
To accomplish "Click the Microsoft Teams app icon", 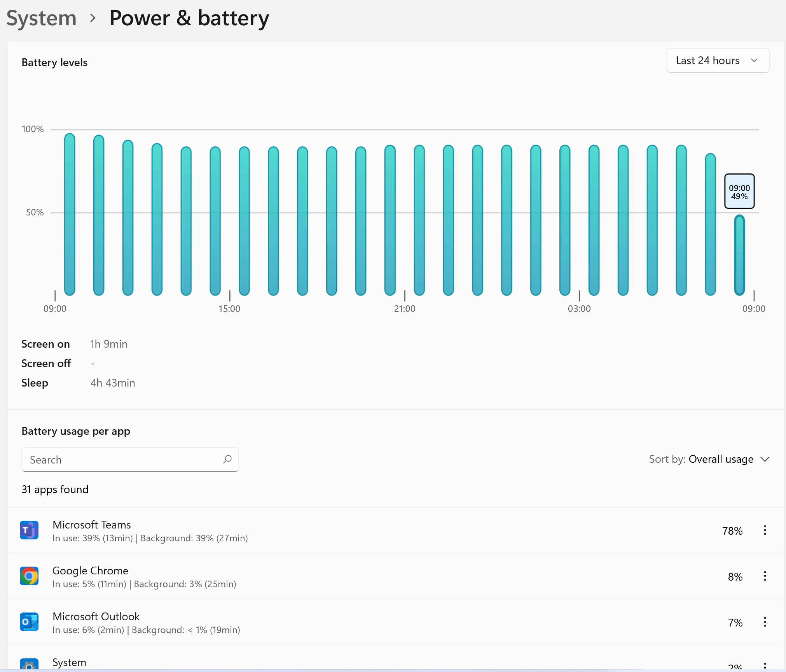I will click(x=29, y=530).
